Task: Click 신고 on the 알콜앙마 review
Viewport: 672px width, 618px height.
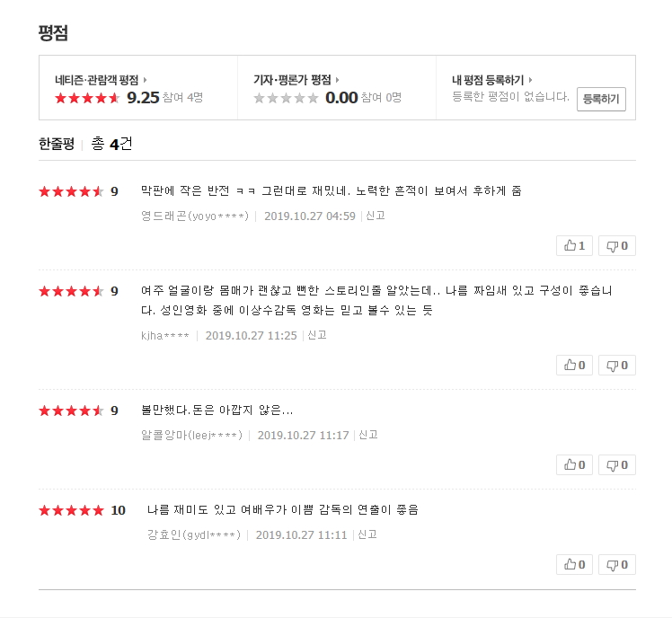Action: tap(368, 435)
